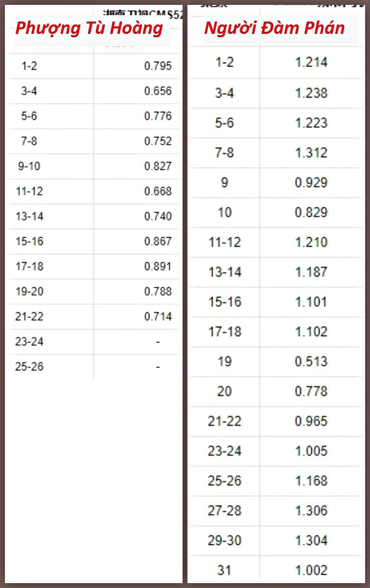This screenshot has height=588, width=370.
Task: Click episode 17-18 in left table
Action: tap(29, 266)
